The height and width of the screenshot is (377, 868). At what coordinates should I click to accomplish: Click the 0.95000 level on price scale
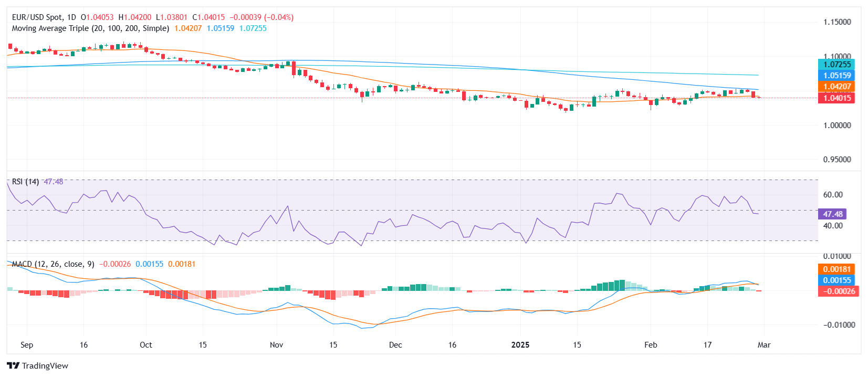point(837,160)
